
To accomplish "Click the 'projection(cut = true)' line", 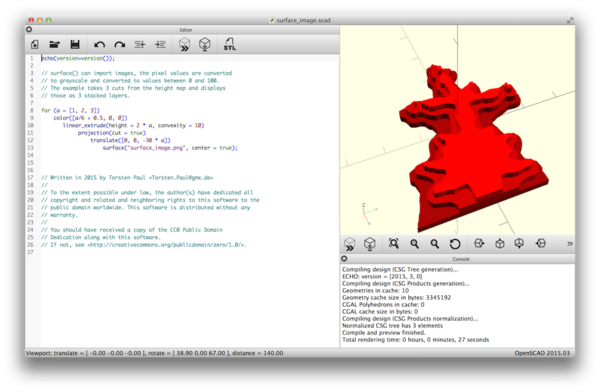I will click(112, 133).
